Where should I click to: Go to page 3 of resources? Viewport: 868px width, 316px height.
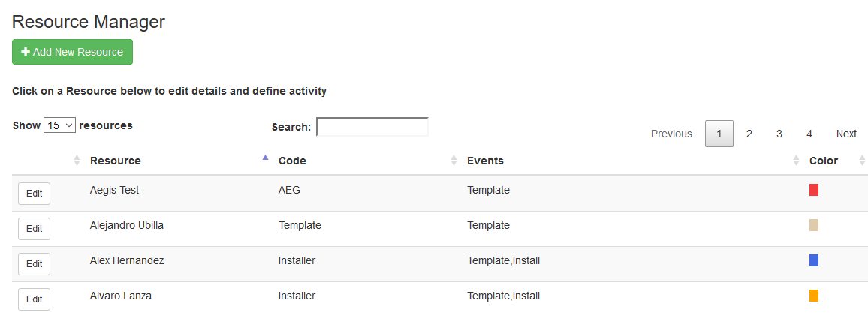(779, 134)
